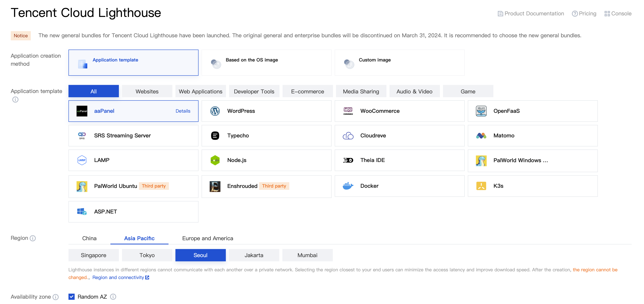Image resolution: width=644 pixels, height=304 pixels.
Task: Select the Tokyo region button
Action: pyautogui.click(x=147, y=255)
